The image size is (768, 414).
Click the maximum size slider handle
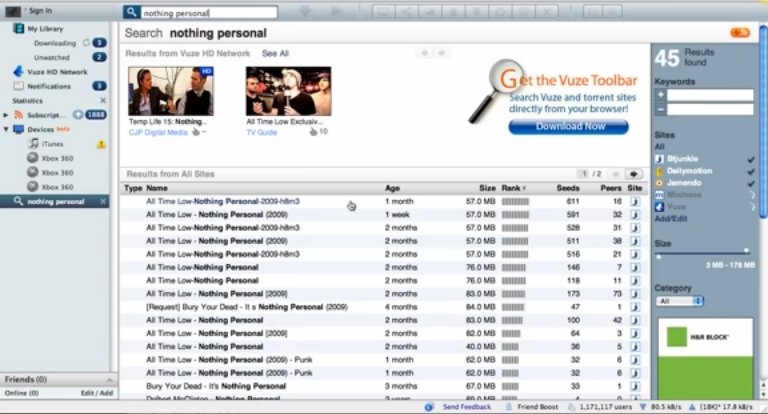coord(746,251)
